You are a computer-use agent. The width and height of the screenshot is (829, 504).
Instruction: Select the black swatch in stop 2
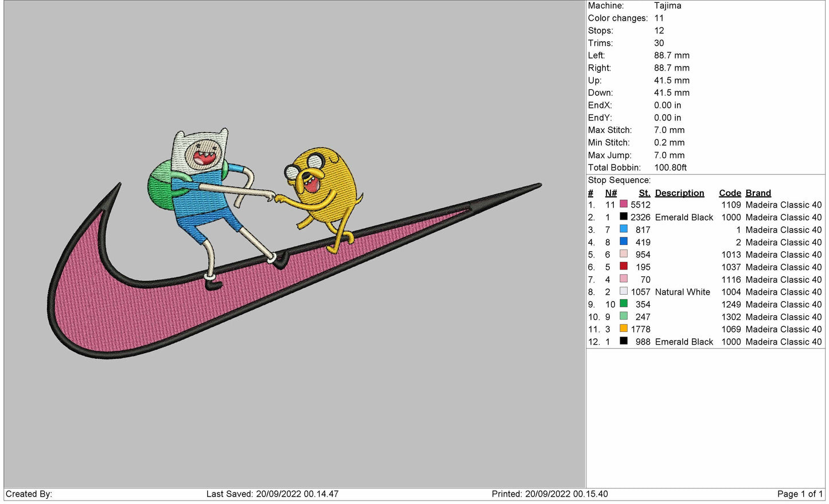[x=624, y=217]
